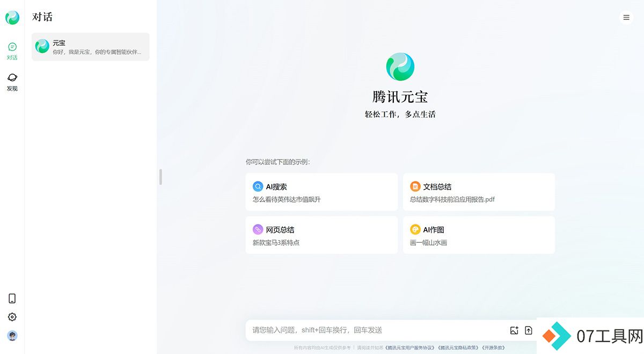Click the text 画一幅山水画

tap(428, 242)
